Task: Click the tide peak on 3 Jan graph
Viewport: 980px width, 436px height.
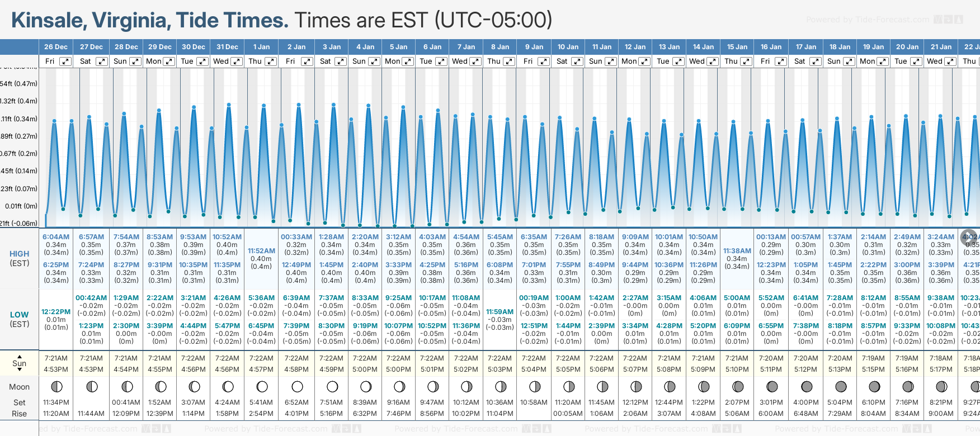Action: (x=333, y=105)
